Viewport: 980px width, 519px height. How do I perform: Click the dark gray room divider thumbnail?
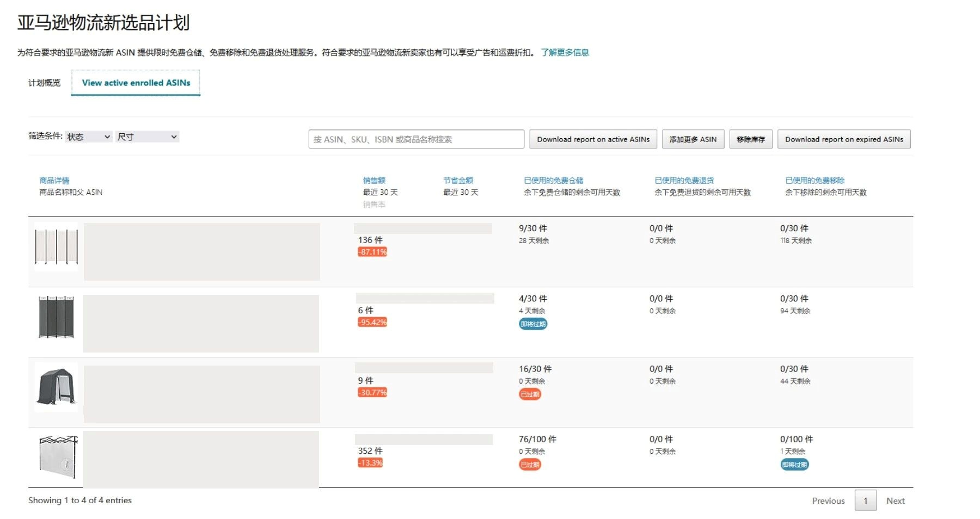[56, 317]
